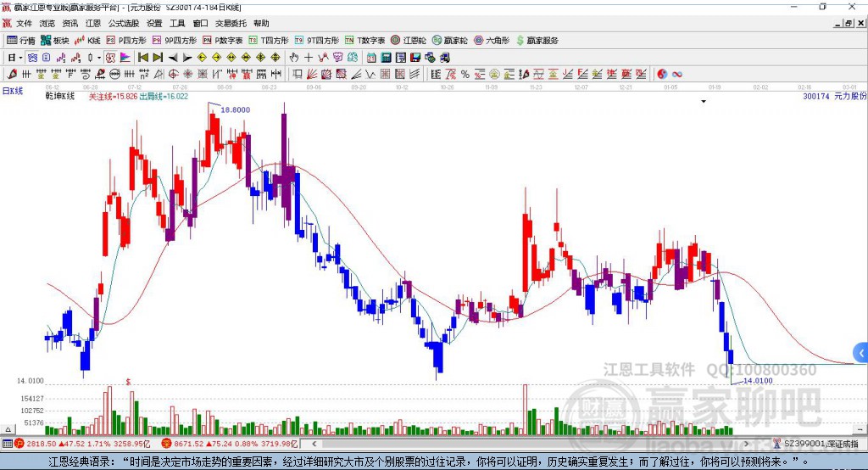Click the small black dropdown triangle above chart
Image resolution: width=868 pixels, height=470 pixels.
[704, 102]
